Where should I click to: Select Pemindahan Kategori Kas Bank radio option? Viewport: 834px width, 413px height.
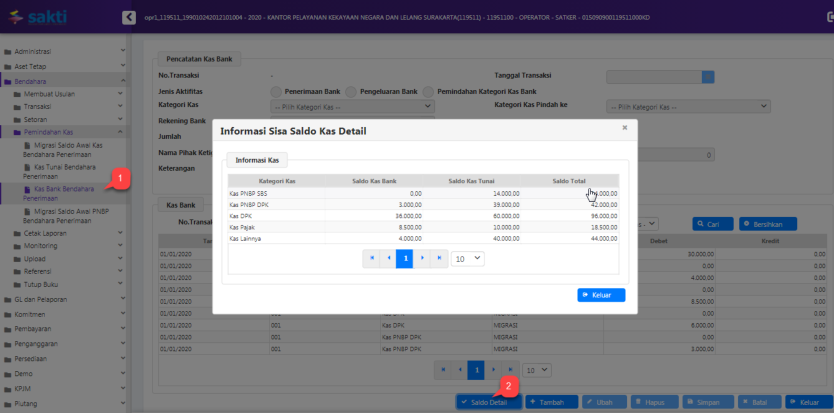[x=430, y=91]
